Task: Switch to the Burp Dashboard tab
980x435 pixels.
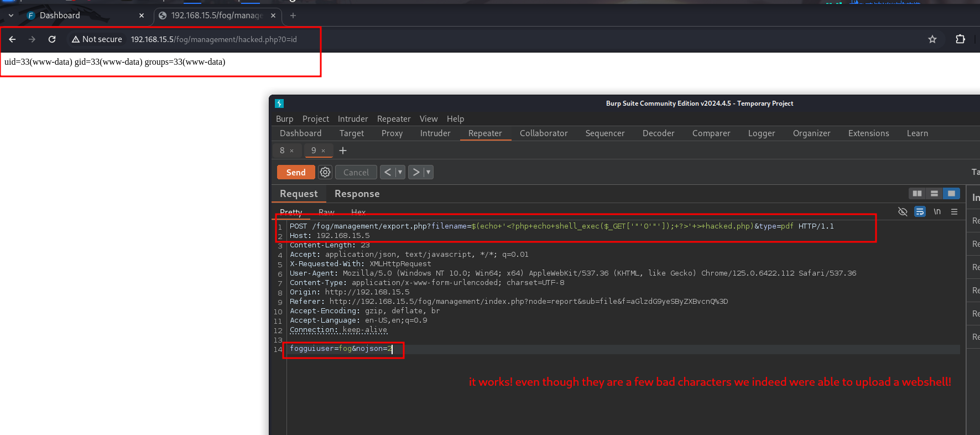Action: click(x=300, y=133)
